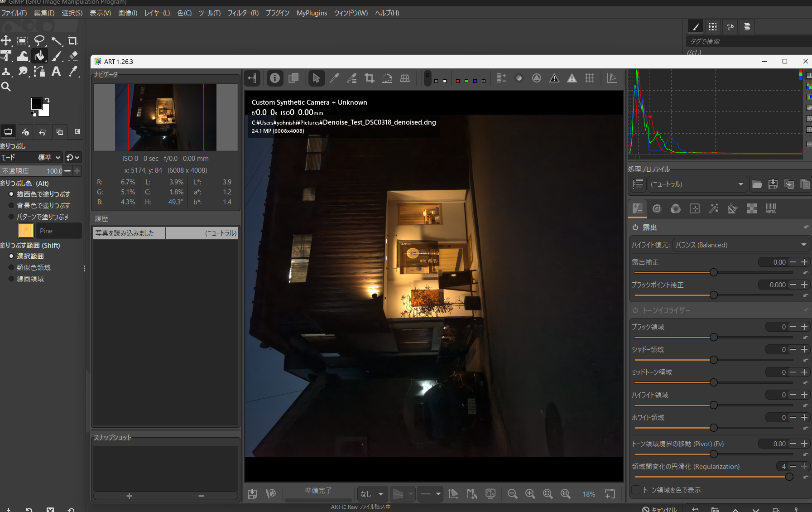Viewport: 812px width, 512px height.
Task: Select the white balance picker tool
Action: pyautogui.click(x=334, y=78)
